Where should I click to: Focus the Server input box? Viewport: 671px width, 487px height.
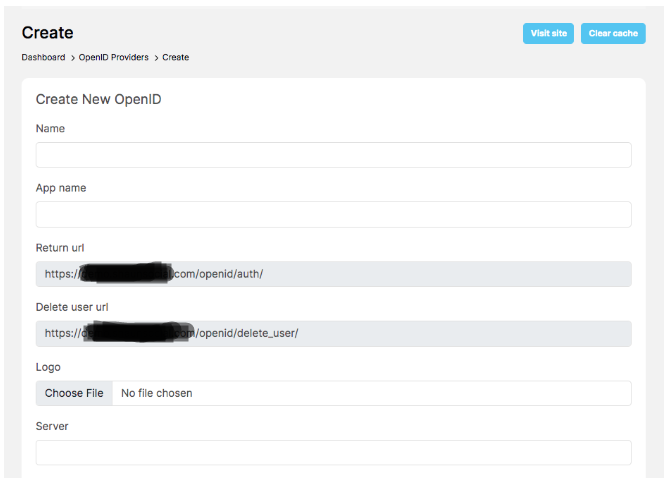click(x=333, y=452)
